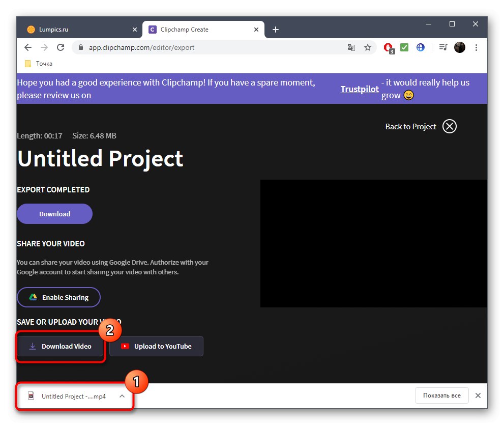The width and height of the screenshot is (504, 425).
Task: Click the site security padlock in the address bar
Action: 80,47
